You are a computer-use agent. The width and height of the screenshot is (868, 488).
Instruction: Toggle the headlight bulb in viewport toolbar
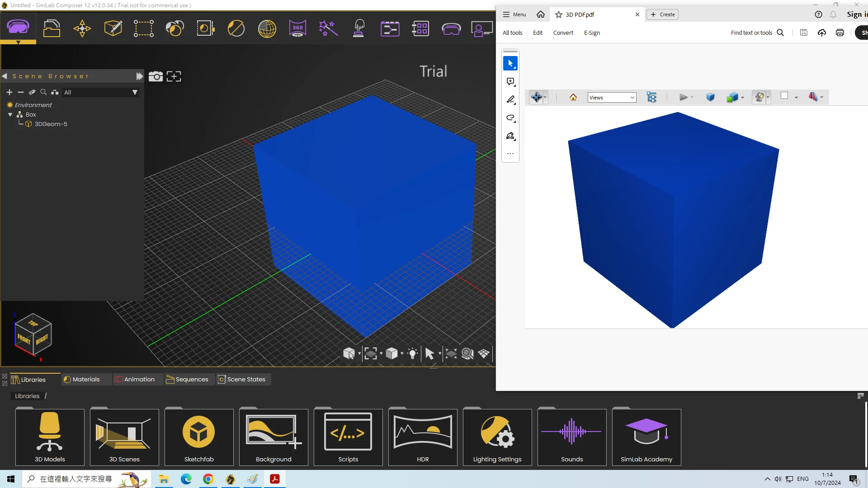[412, 353]
